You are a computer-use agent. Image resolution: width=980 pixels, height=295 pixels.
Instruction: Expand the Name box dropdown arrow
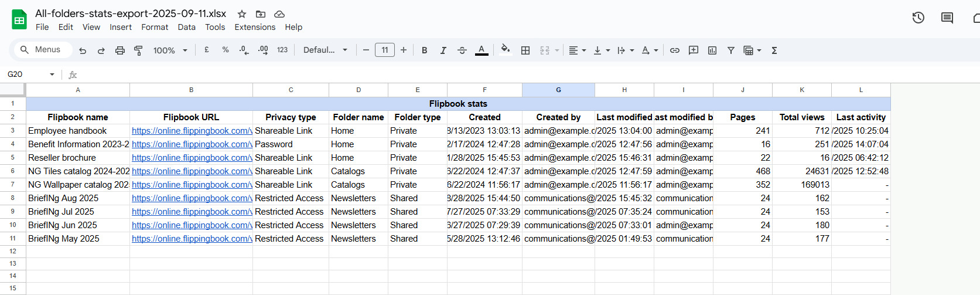(x=52, y=74)
